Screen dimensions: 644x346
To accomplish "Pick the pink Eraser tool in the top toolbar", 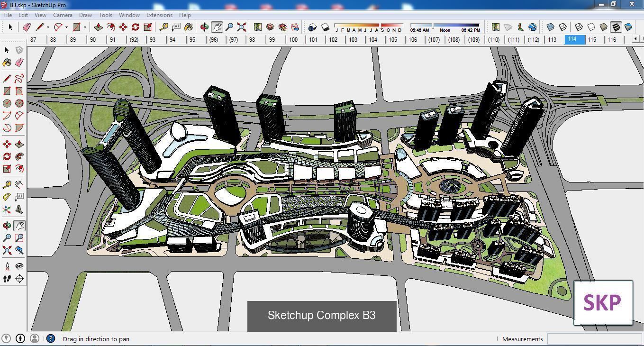I will pyautogui.click(x=27, y=27).
